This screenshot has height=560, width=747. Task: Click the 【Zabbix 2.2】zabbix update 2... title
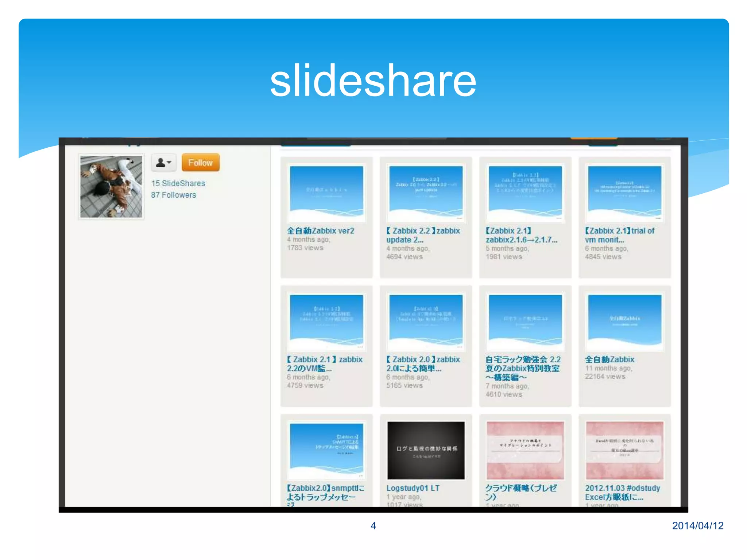(x=423, y=235)
